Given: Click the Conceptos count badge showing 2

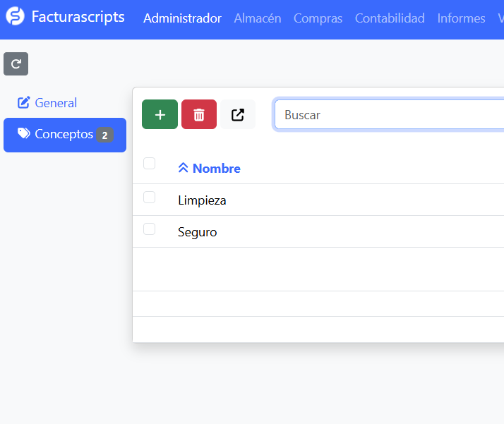Looking at the screenshot, I should pyautogui.click(x=104, y=135).
